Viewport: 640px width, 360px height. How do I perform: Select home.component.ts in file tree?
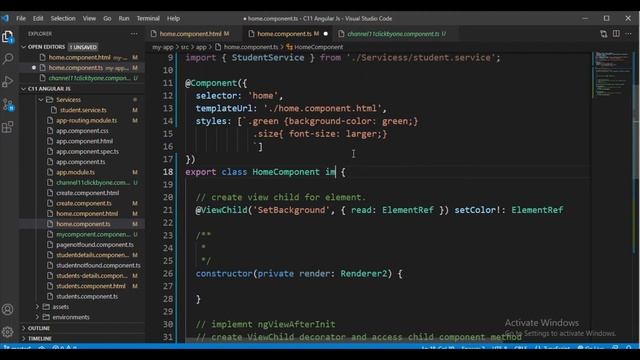(83, 224)
